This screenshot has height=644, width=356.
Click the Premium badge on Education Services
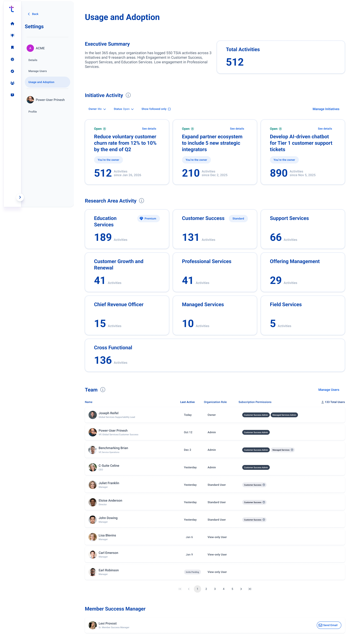tap(149, 218)
